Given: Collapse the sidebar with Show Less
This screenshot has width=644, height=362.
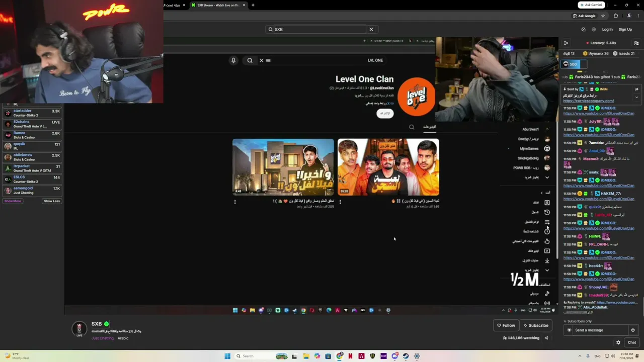Looking at the screenshot, I should pyautogui.click(x=52, y=201).
